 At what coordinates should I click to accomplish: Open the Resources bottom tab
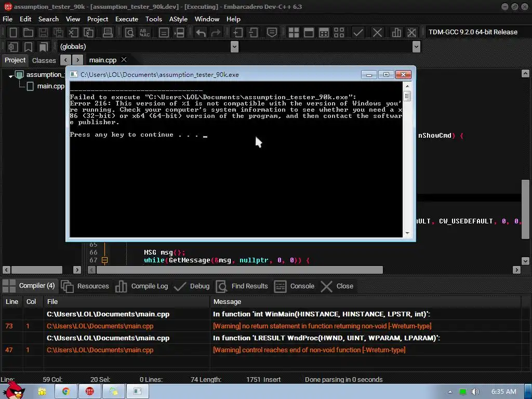tap(85, 286)
